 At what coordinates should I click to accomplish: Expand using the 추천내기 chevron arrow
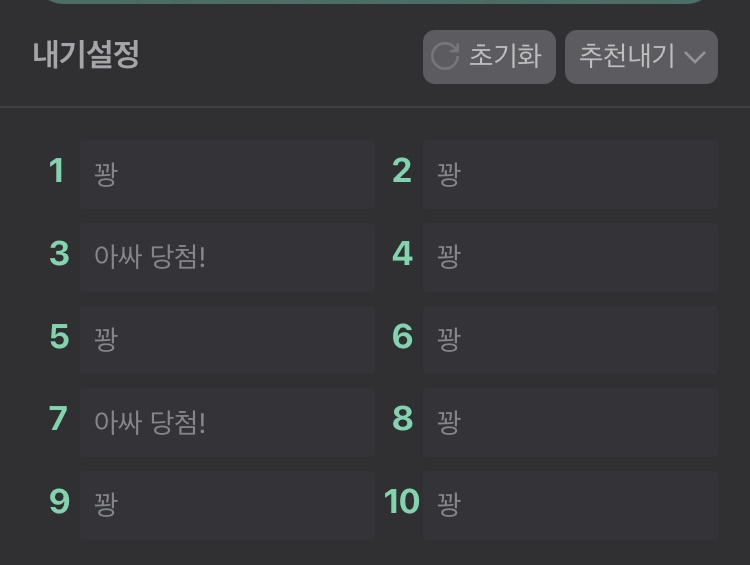[695, 57]
